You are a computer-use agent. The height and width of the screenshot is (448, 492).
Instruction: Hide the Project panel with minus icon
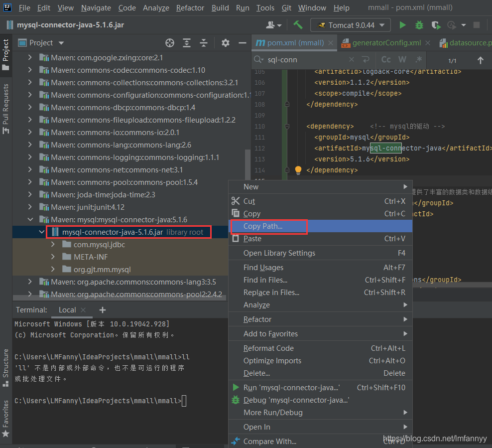tap(242, 43)
